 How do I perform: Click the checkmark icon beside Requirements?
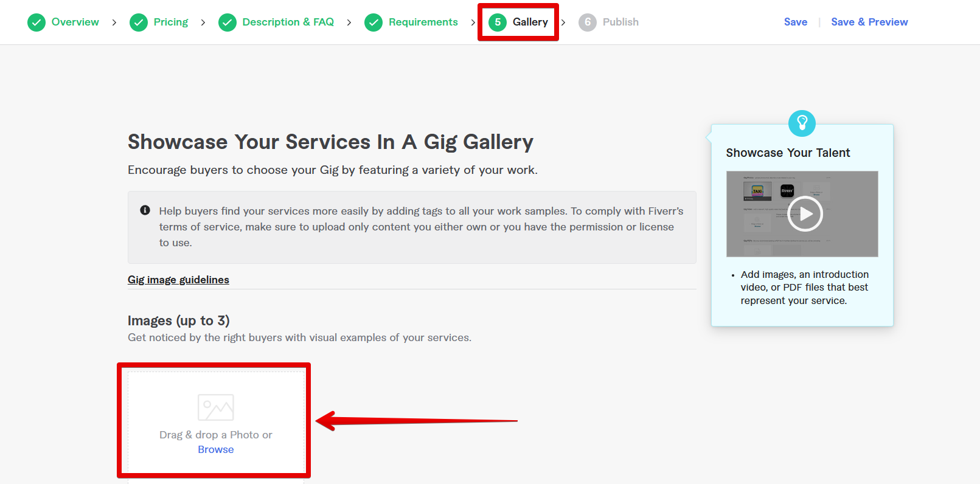(374, 22)
